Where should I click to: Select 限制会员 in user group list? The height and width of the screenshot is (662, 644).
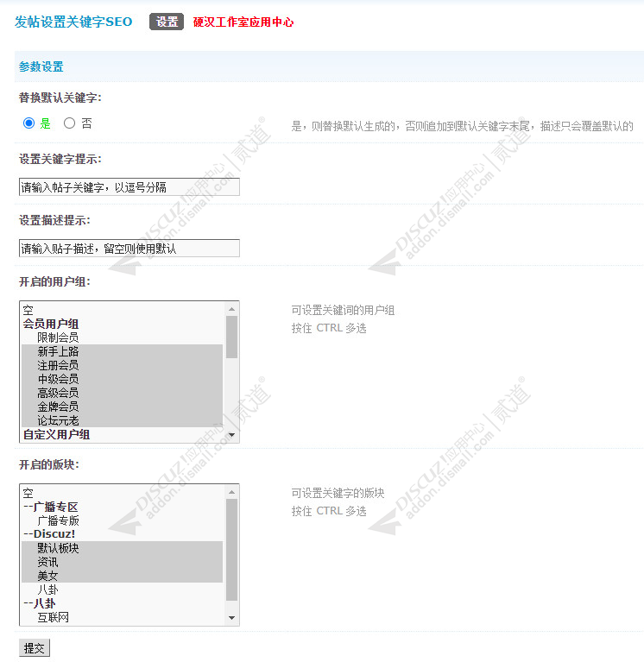[x=122, y=337]
